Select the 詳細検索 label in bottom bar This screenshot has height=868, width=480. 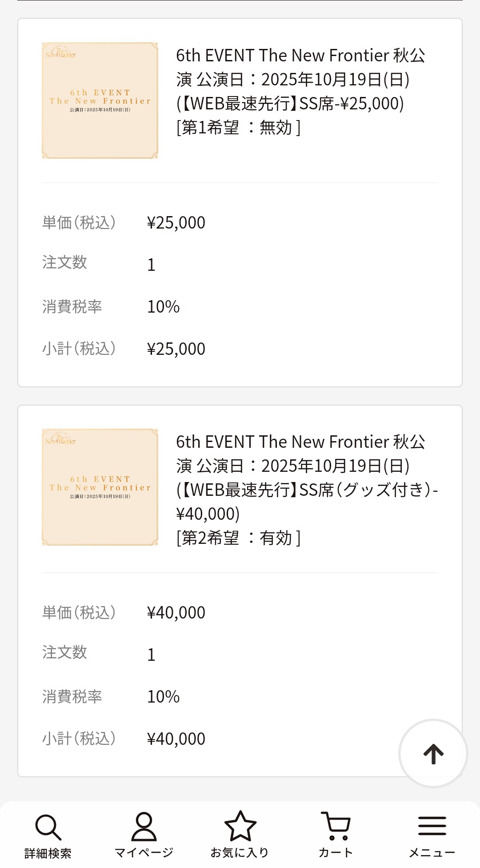click(48, 853)
